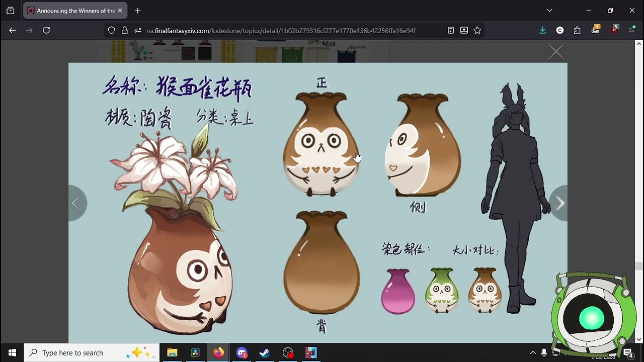Screen dimensions: 644x362
Task: Close the image lightbox with the X
Action: point(556,51)
